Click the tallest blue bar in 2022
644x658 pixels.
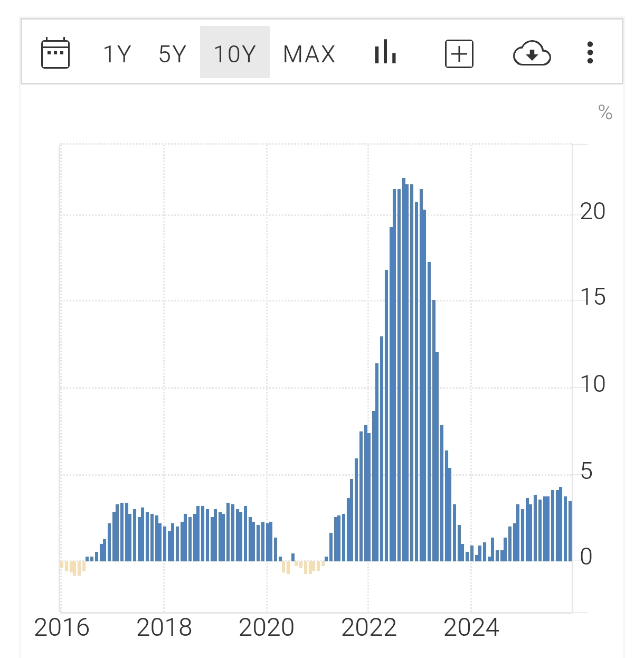click(x=404, y=370)
